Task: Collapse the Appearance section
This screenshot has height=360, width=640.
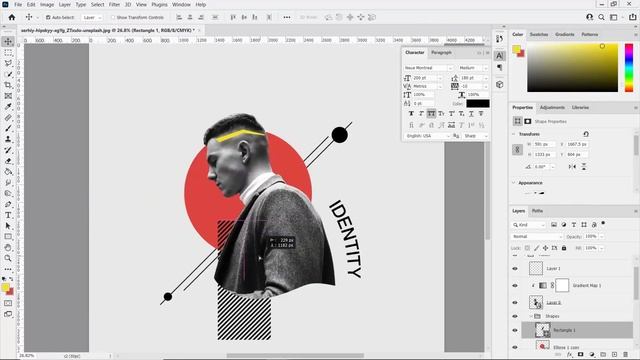Action: pos(513,183)
